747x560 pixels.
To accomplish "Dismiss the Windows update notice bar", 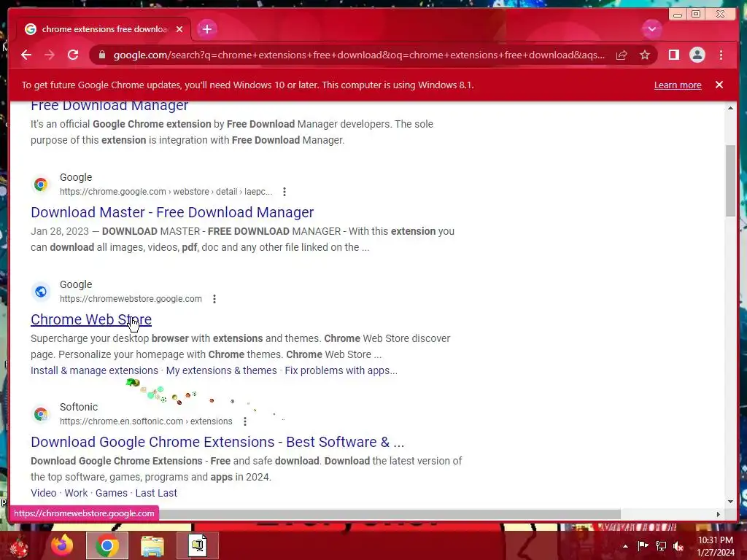I will pyautogui.click(x=719, y=85).
